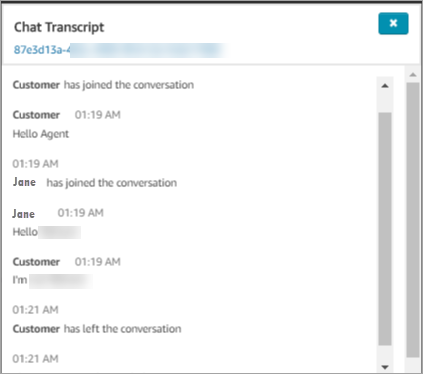Click the outer panel scrollbar up arrow
Image resolution: width=423 pixels, height=374 pixels.
413,75
